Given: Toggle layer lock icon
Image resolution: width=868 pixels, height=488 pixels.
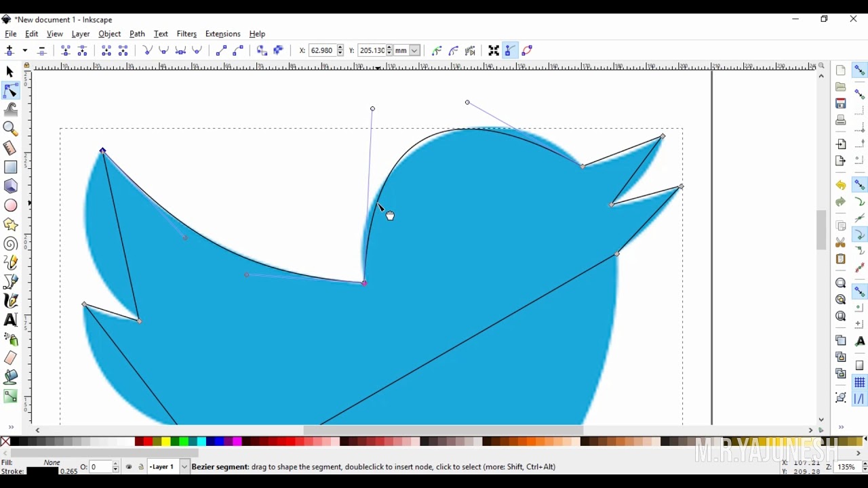Looking at the screenshot, I should click(141, 467).
